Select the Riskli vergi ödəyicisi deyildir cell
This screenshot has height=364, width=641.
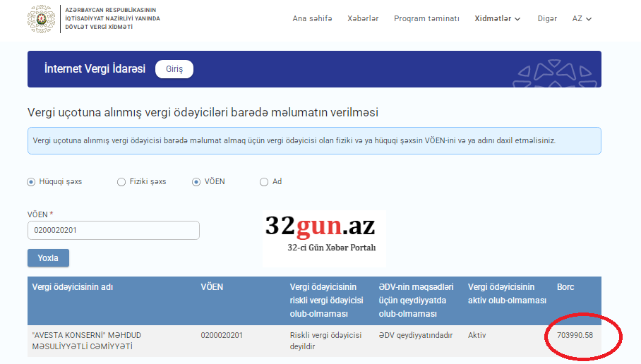(326, 341)
